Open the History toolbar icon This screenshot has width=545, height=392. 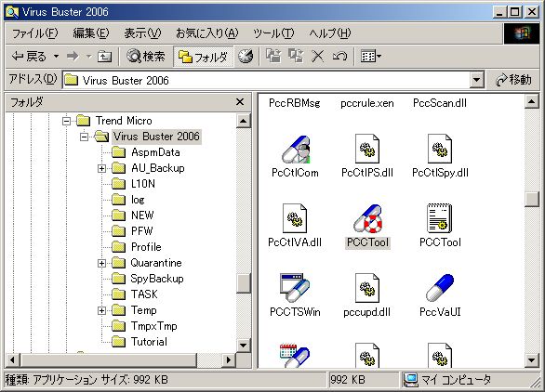click(246, 56)
